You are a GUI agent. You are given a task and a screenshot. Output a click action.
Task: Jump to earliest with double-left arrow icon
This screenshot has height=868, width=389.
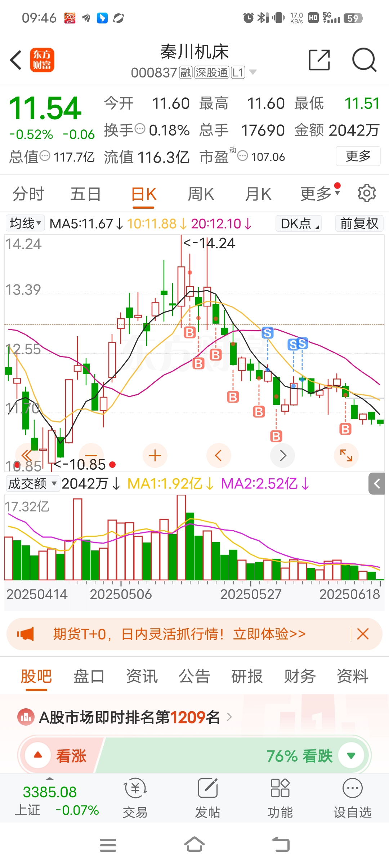tap(27, 456)
